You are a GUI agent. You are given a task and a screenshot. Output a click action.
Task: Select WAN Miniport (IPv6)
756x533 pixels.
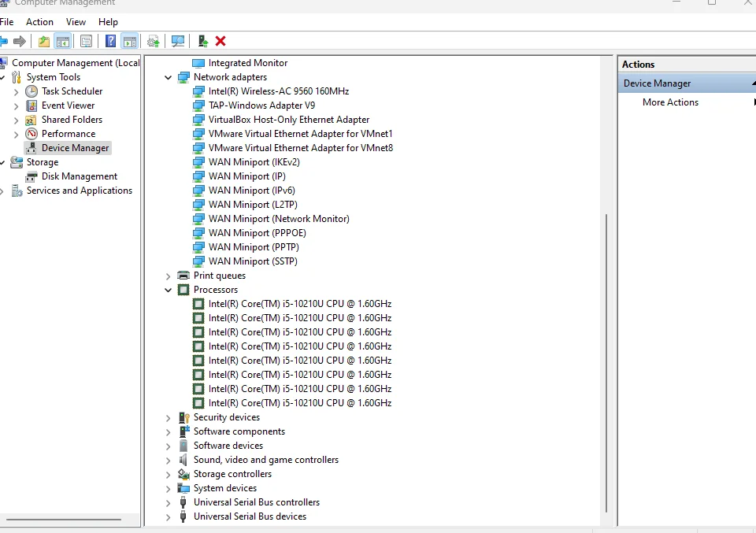(x=252, y=191)
